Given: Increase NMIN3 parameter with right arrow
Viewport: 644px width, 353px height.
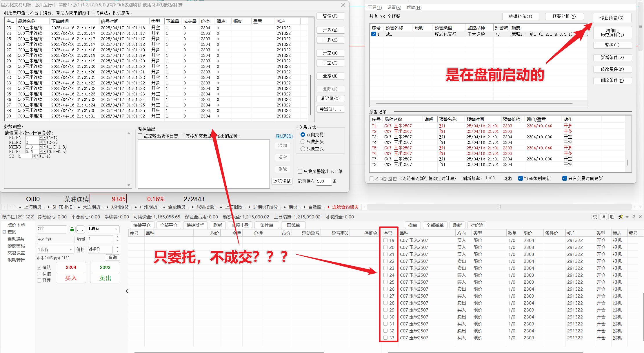Looking at the screenshot, I should click(44, 147).
